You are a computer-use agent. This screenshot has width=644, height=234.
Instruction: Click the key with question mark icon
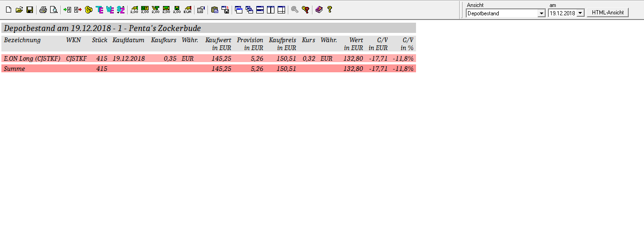point(306,9)
